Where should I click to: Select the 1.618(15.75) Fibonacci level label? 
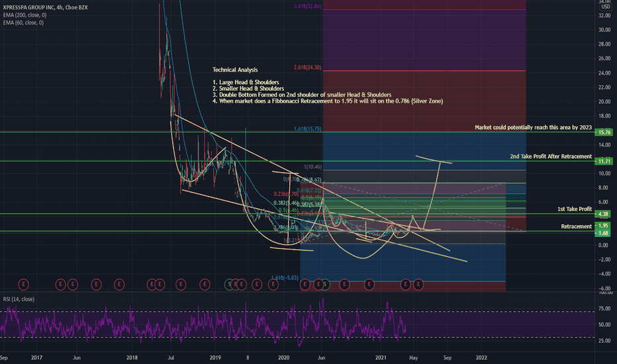308,128
